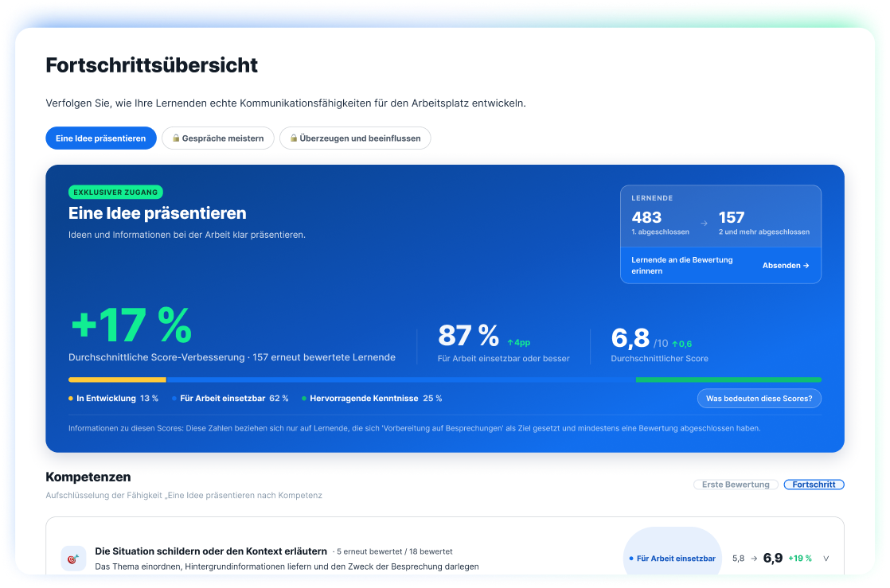Click the 87 % work-ready value
890x588 pixels.
tap(468, 335)
